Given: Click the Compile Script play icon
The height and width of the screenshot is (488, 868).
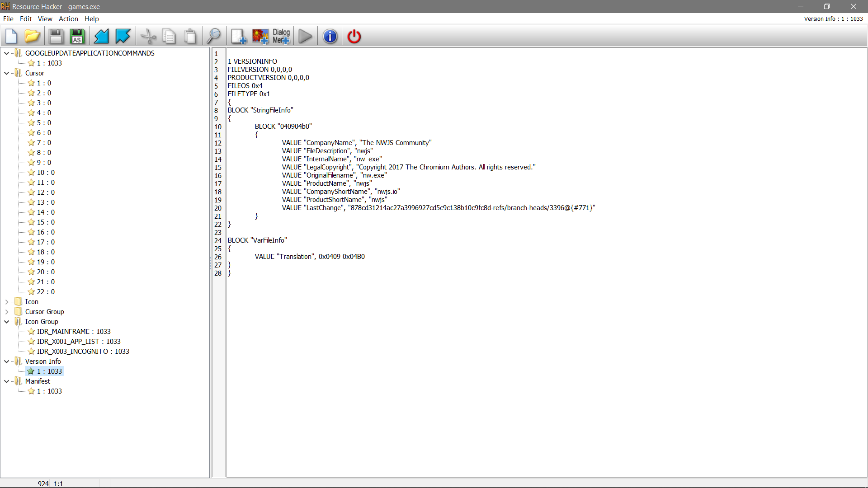Looking at the screenshot, I should tap(306, 37).
